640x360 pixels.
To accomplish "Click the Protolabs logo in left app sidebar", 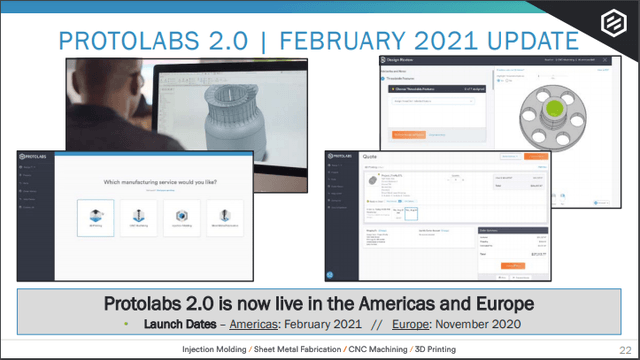I will click(x=33, y=157).
